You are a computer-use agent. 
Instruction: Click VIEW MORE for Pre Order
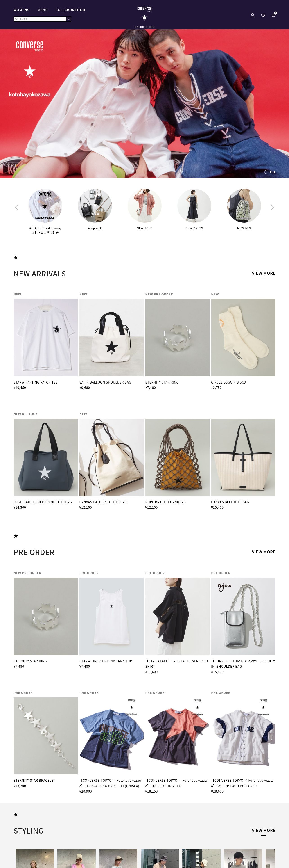(263, 552)
